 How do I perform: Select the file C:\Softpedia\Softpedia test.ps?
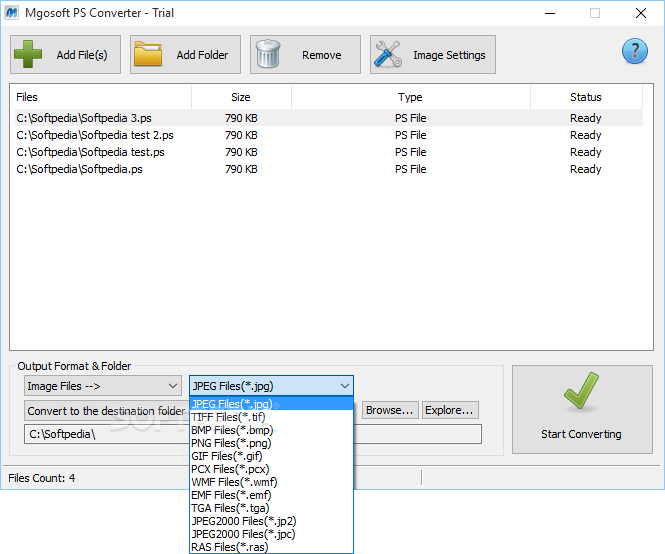pos(90,152)
